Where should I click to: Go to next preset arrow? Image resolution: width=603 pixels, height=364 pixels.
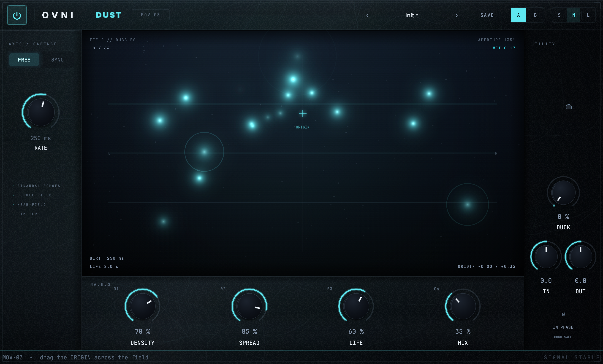point(456,15)
